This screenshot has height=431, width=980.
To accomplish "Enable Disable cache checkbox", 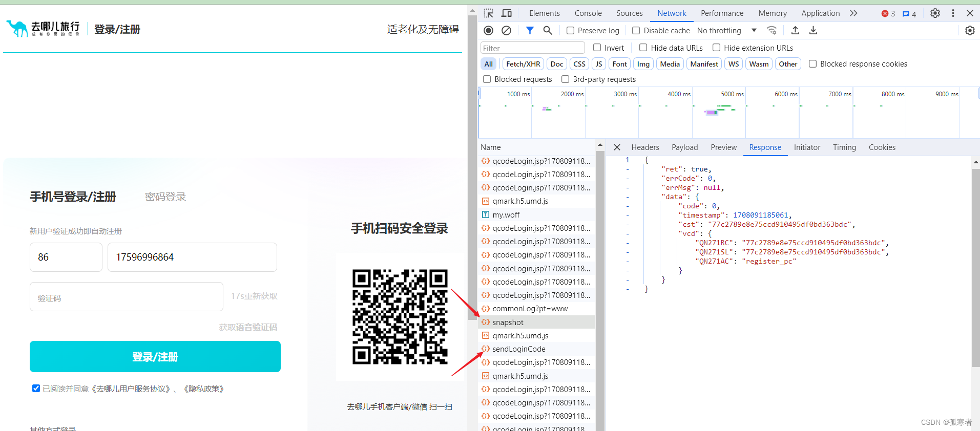I will point(636,31).
